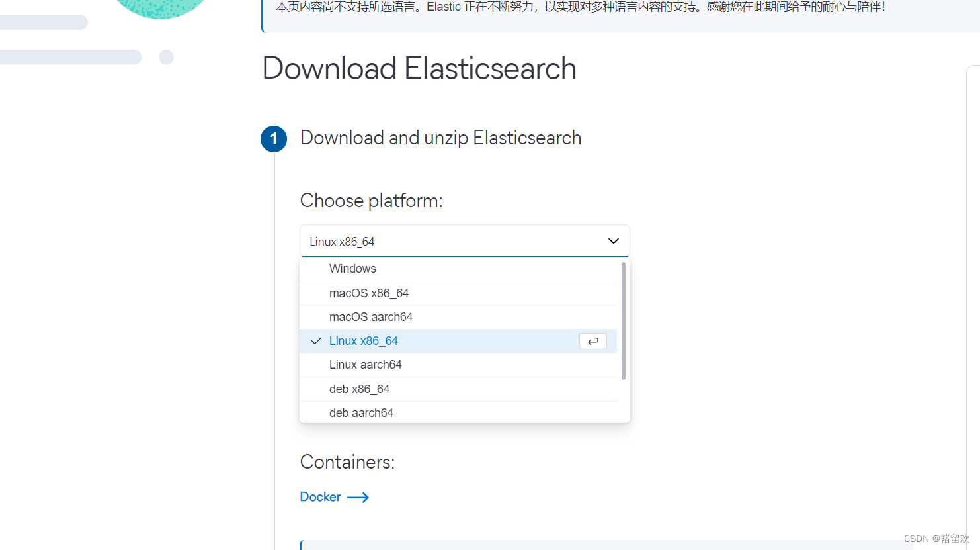Image resolution: width=980 pixels, height=550 pixels.
Task: Click the enter-key icon on Linux x86_64 row
Action: coord(593,341)
